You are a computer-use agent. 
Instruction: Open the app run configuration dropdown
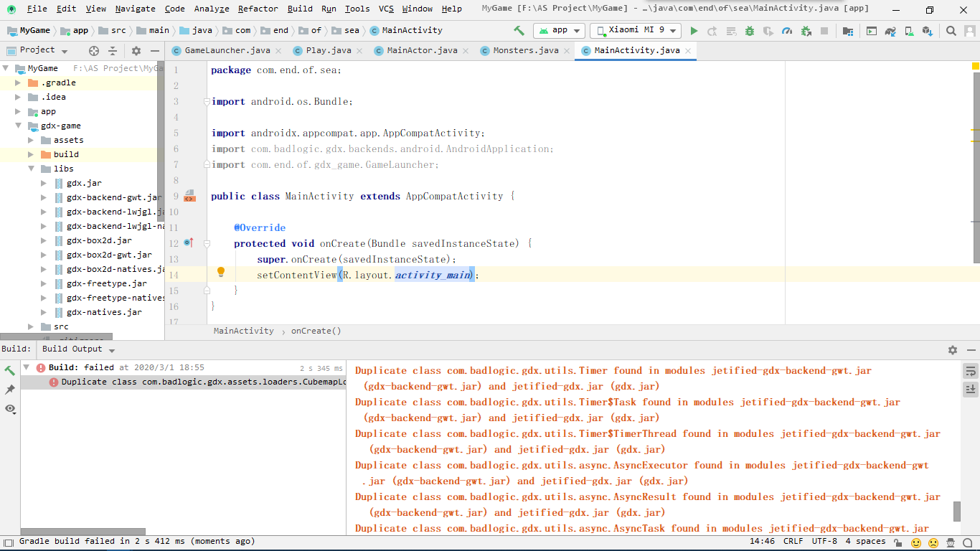point(558,31)
